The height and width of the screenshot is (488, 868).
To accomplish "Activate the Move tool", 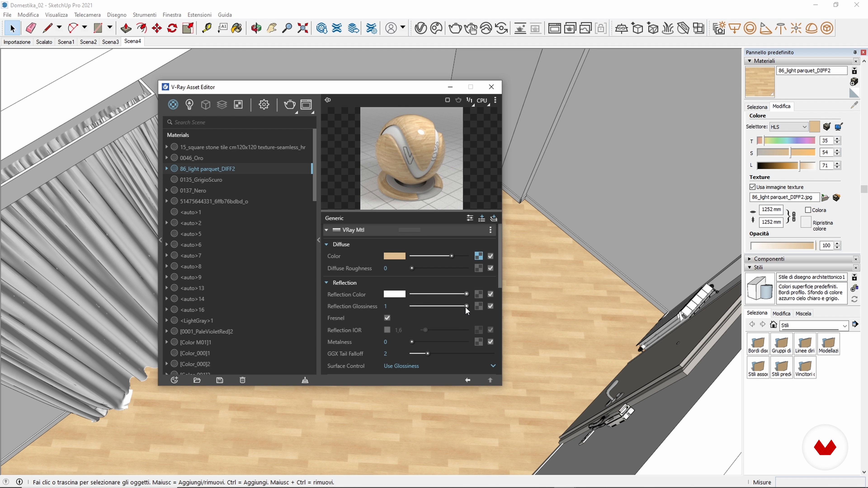I will tap(157, 28).
